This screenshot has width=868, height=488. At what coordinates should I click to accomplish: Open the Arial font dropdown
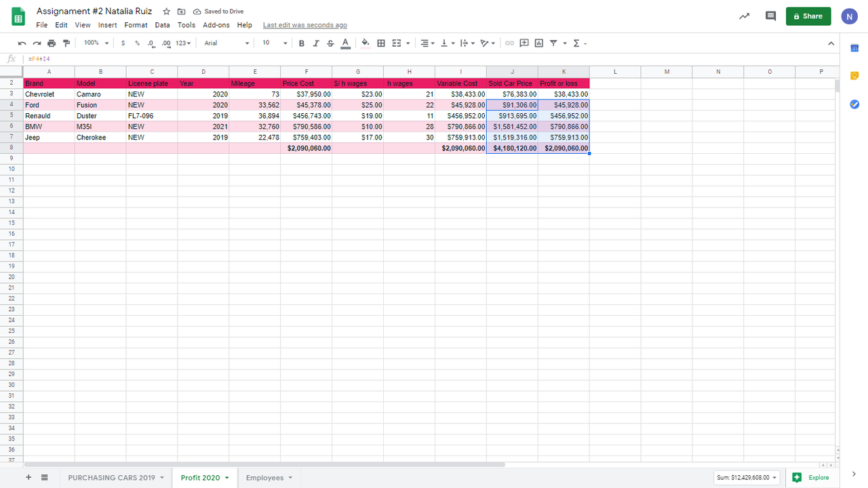[x=227, y=43]
